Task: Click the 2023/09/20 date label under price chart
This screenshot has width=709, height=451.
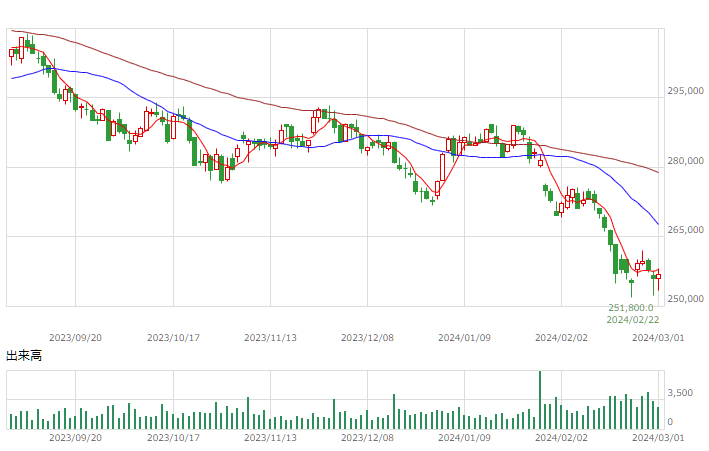Action: click(x=76, y=337)
